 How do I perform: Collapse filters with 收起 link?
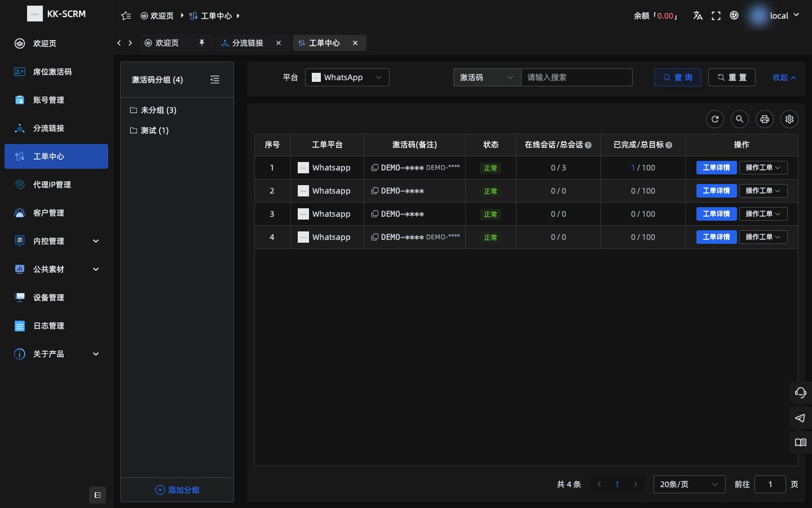784,77
